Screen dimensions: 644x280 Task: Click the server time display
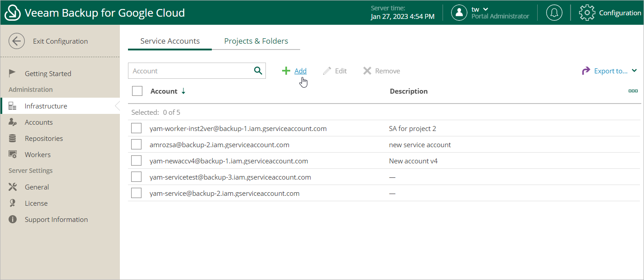pos(402,13)
